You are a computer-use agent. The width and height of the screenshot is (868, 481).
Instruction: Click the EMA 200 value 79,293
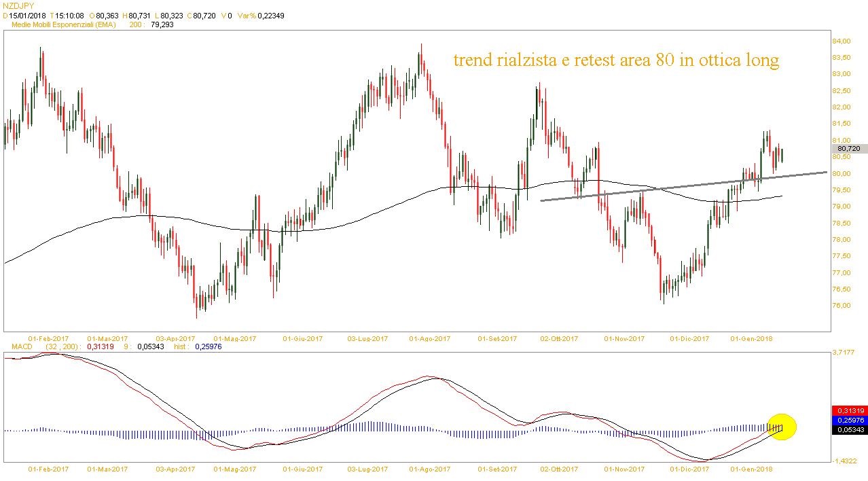(162, 24)
